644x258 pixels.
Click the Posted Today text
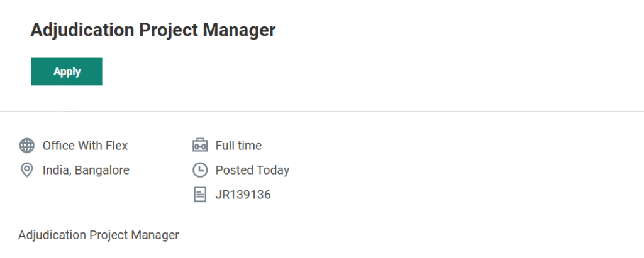coord(252,170)
